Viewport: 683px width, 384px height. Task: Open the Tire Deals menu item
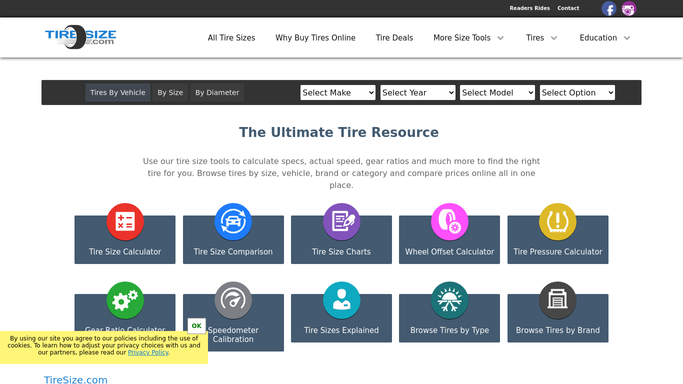(x=394, y=38)
